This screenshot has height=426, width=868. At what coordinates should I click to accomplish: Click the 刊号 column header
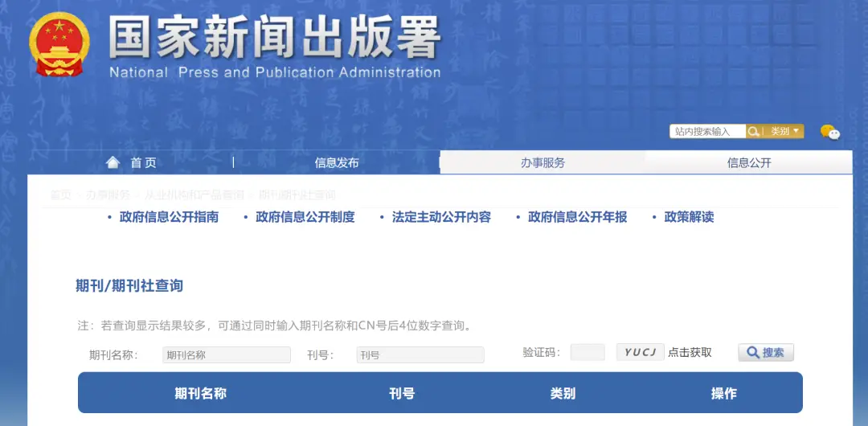[402, 393]
